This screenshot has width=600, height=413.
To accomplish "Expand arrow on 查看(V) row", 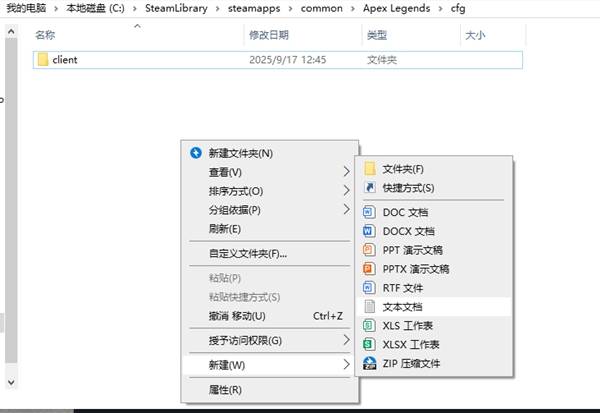I will click(346, 171).
